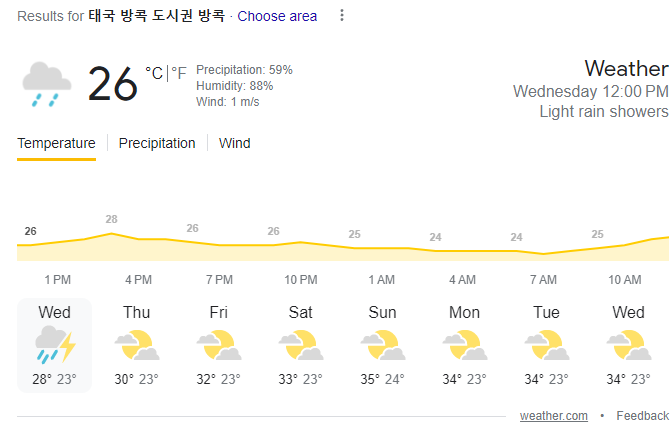Click the current light rain showers icon

[46, 84]
